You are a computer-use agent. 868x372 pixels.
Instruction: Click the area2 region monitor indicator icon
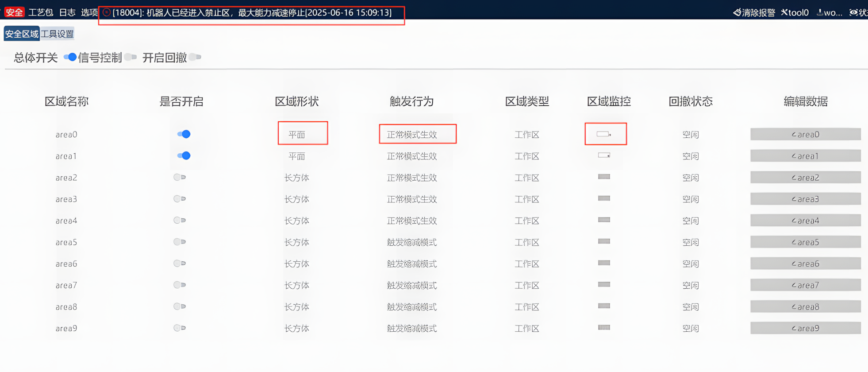tap(604, 177)
